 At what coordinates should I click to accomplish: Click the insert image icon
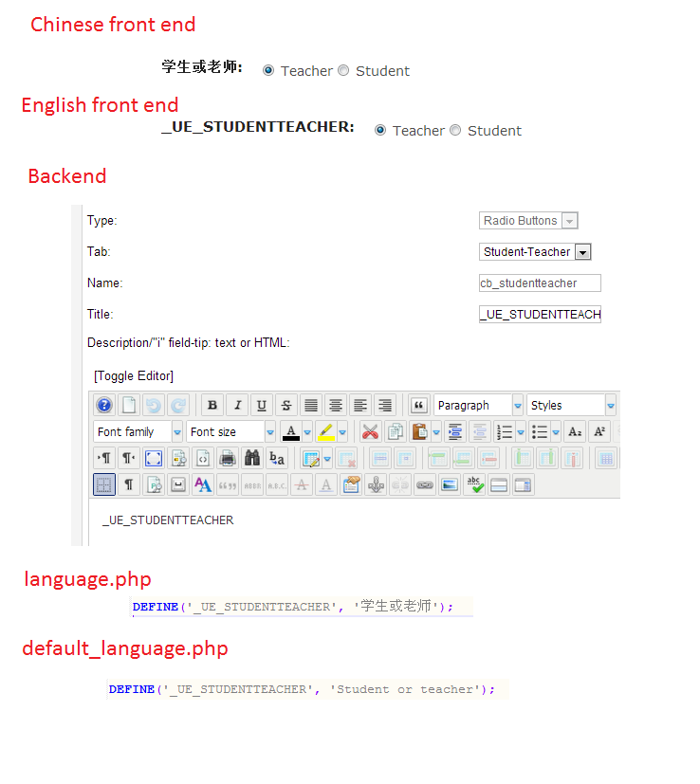coord(450,484)
